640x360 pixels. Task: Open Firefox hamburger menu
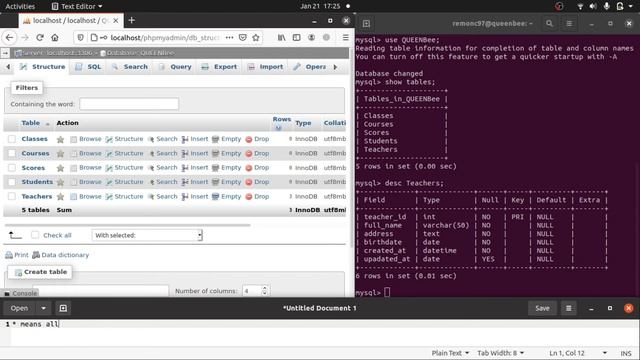tap(345, 38)
